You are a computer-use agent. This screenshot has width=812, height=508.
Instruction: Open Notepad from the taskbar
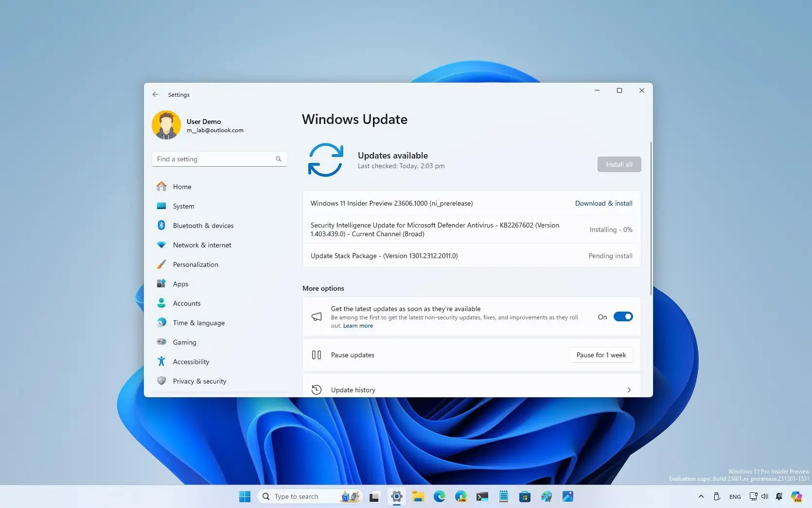pos(503,496)
